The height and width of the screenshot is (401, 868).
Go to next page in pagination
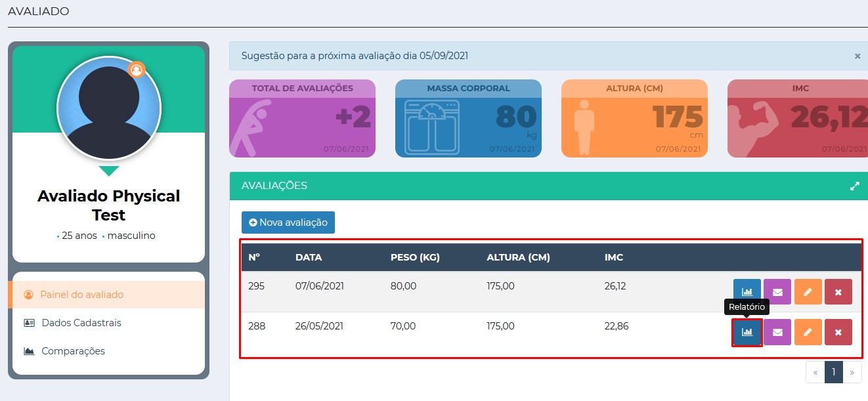(x=852, y=372)
